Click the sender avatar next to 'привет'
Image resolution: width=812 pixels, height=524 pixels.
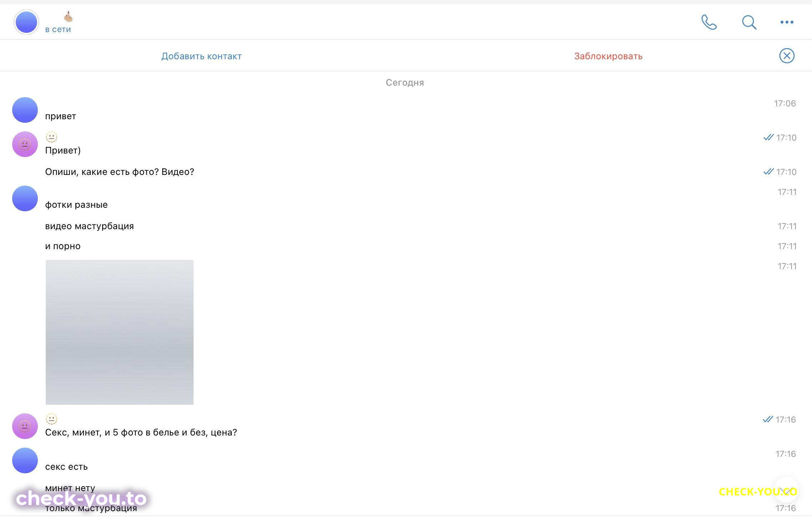click(x=25, y=110)
